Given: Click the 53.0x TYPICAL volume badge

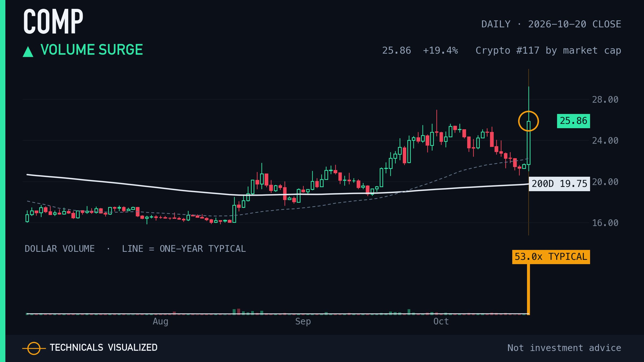Looking at the screenshot, I should coord(551,257).
